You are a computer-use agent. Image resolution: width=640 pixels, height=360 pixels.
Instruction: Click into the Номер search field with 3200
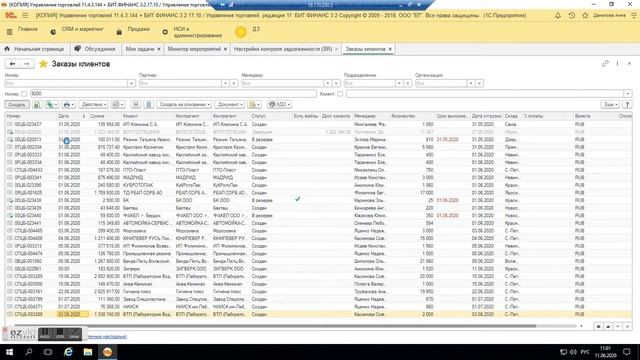173,94
